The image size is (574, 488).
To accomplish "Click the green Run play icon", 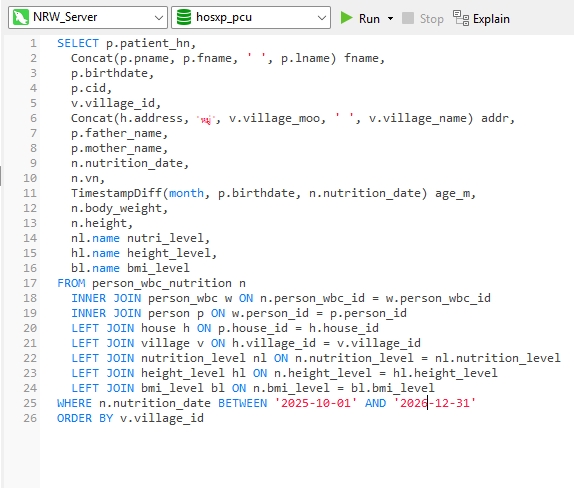I will [x=346, y=18].
